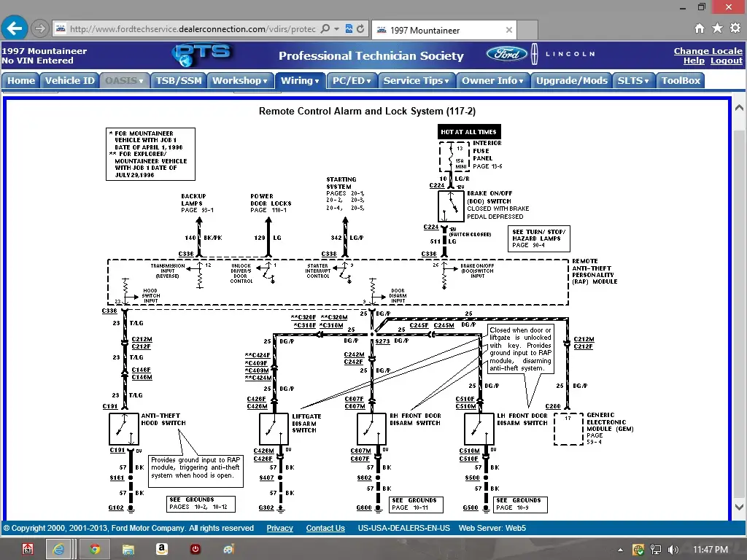Click the Lincoln emblem logo

click(535, 54)
